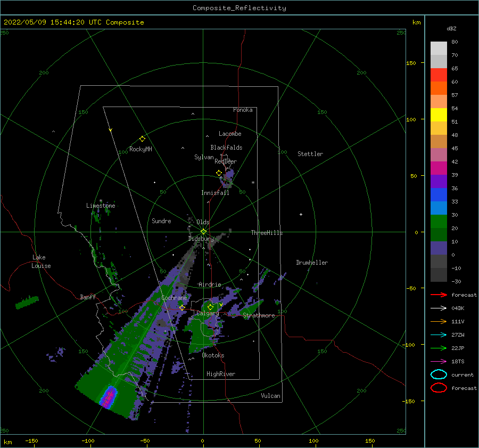479x448 pixels.
Task: Click the Sylvan label
Action: coord(204,157)
